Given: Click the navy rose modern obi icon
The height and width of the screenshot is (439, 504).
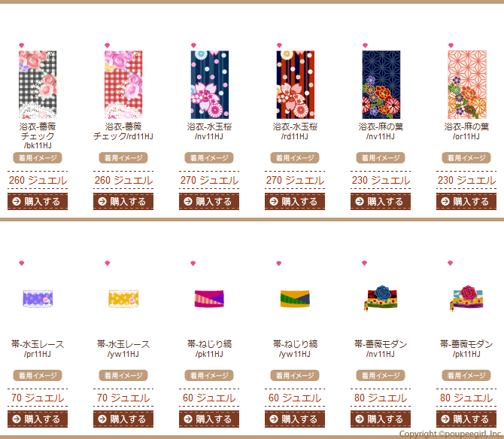Looking at the screenshot, I should tap(381, 297).
